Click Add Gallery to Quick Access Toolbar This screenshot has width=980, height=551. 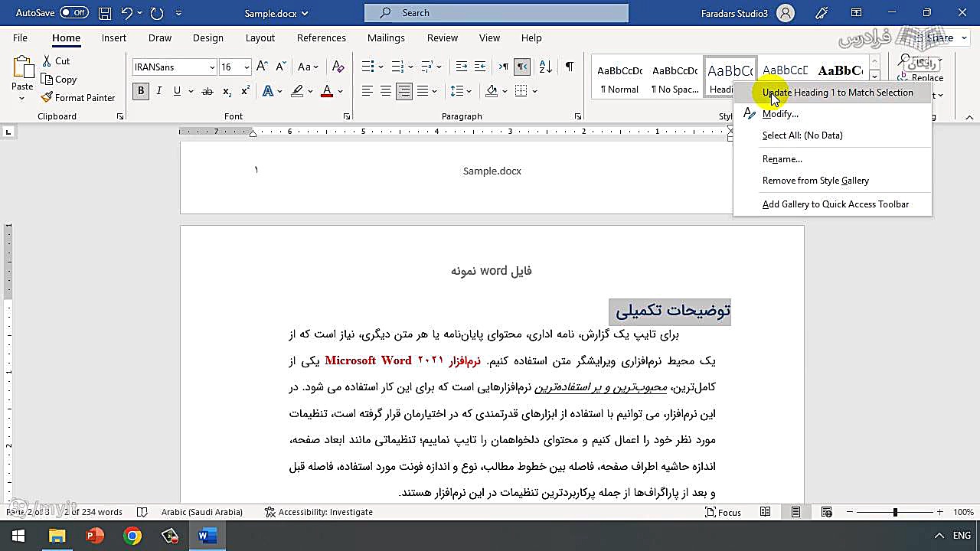coord(835,204)
